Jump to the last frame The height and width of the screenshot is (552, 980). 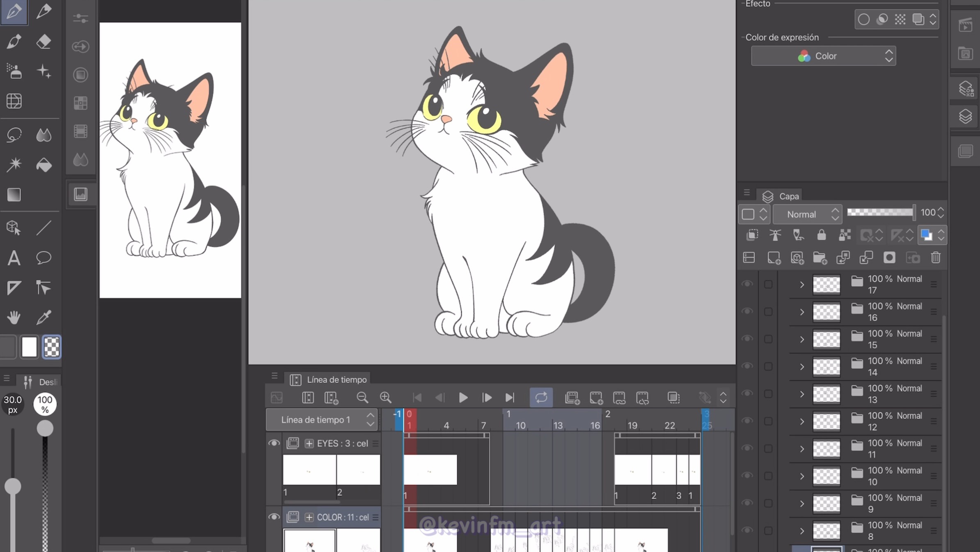[510, 397]
